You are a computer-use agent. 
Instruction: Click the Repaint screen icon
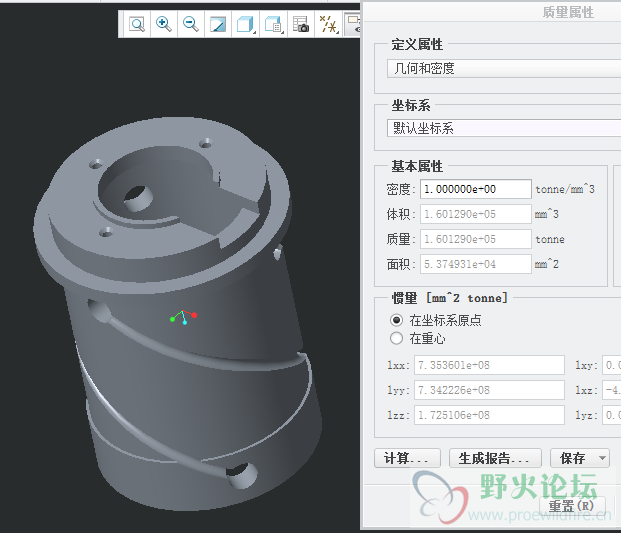coord(217,25)
